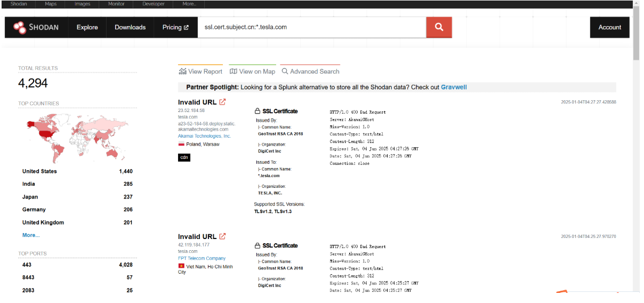644x303 pixels.
Task: Click tesla.com under first result IP
Action: [x=188, y=117]
